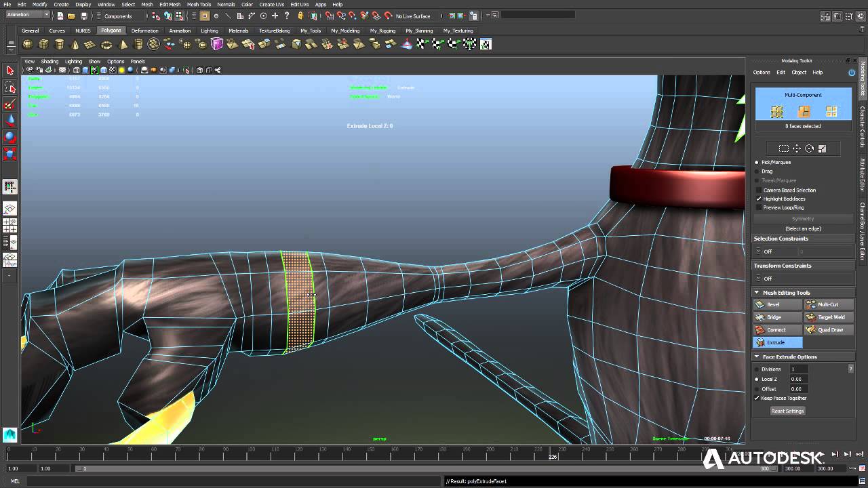Activate the Quad Draw tool
The image size is (868, 488).
click(x=829, y=330)
